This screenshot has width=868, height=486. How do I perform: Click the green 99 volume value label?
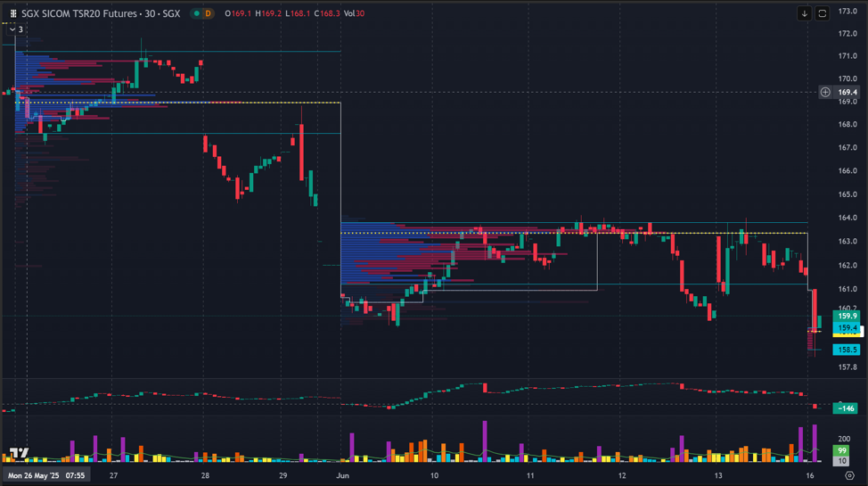pos(841,450)
